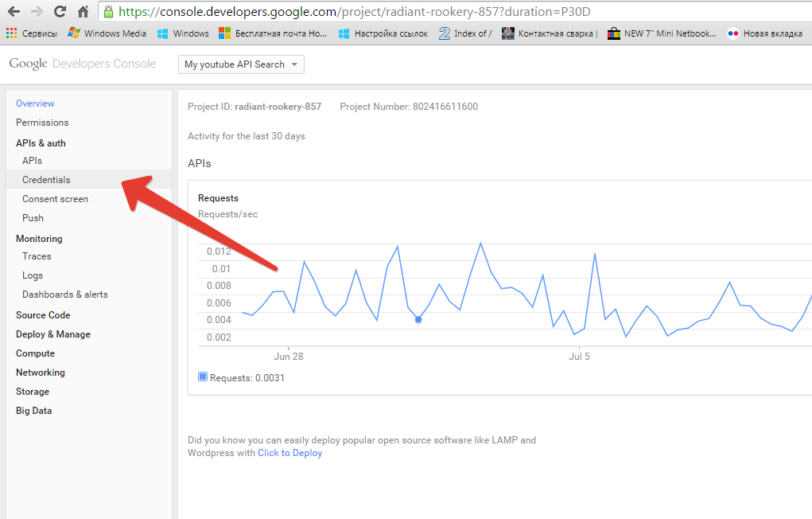Click the Requests chart title
This screenshot has height=519, width=812.
point(219,198)
